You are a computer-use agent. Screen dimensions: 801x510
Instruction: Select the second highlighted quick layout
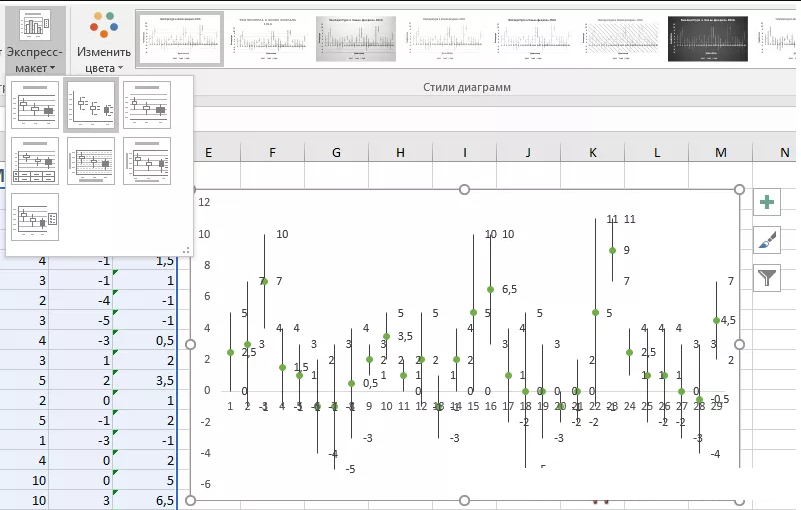(x=91, y=105)
